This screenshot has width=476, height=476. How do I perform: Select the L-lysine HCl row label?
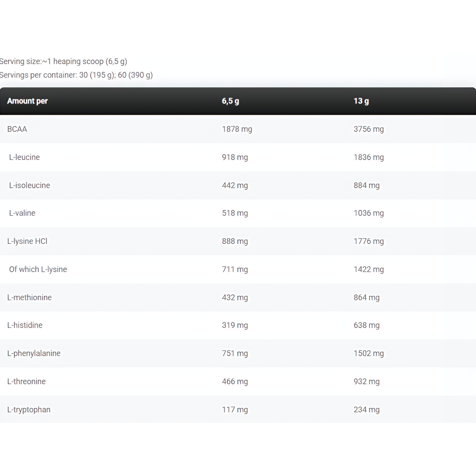point(27,241)
